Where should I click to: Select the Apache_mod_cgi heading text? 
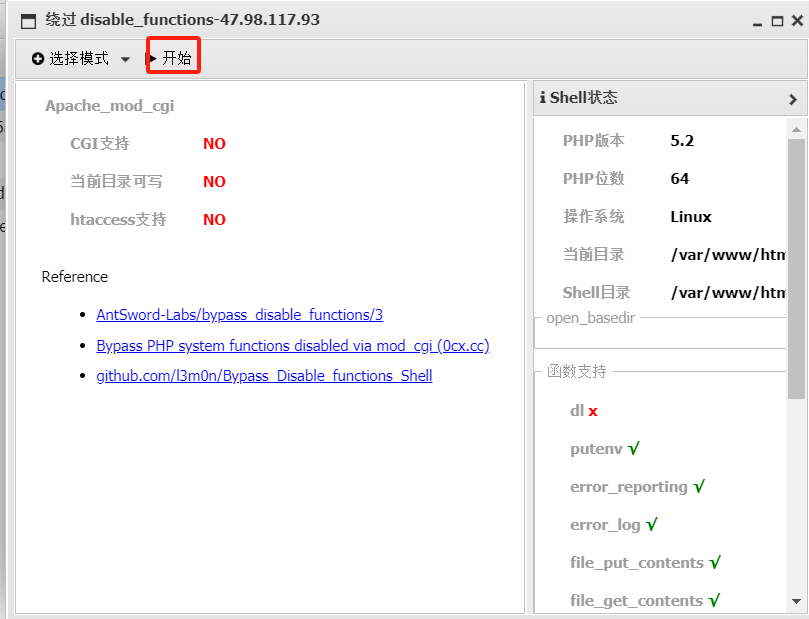coord(109,106)
